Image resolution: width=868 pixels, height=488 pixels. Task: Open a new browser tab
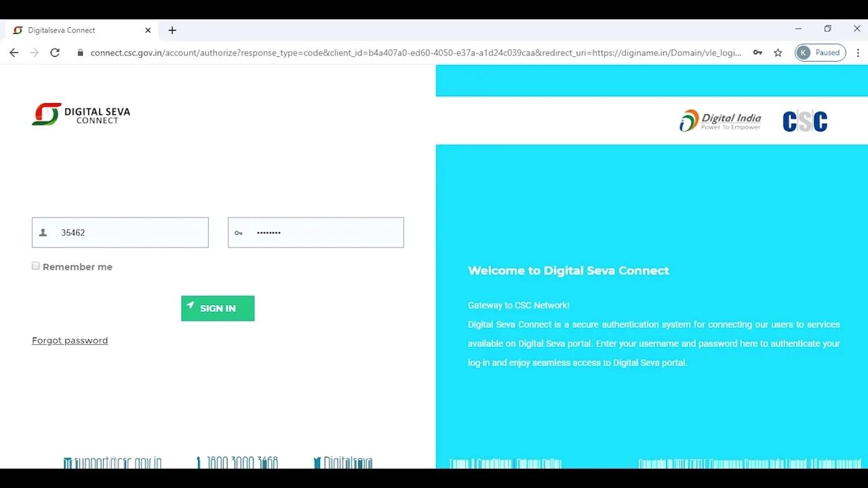(x=172, y=30)
